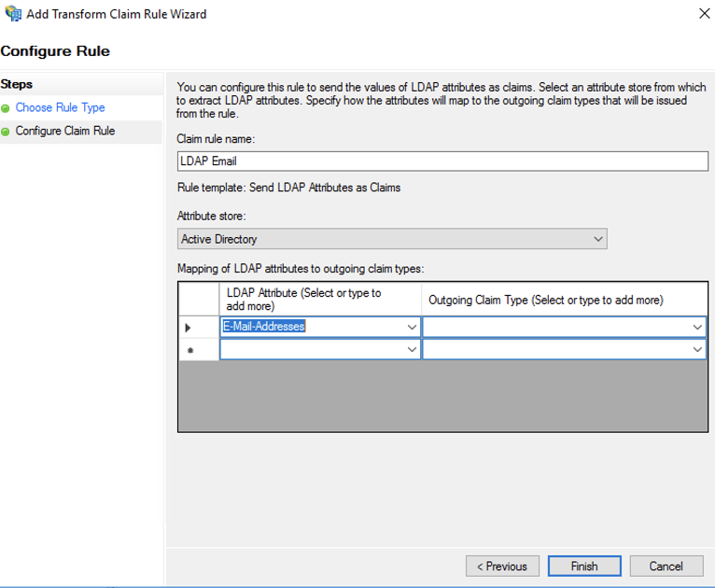The width and height of the screenshot is (715, 588).
Task: Focus the Claim rule name field
Action: coord(442,161)
